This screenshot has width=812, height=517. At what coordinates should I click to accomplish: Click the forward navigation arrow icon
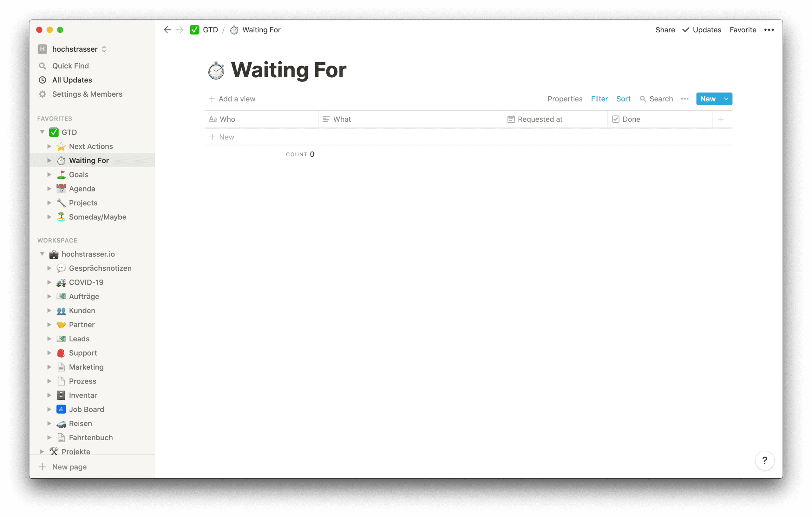[180, 30]
